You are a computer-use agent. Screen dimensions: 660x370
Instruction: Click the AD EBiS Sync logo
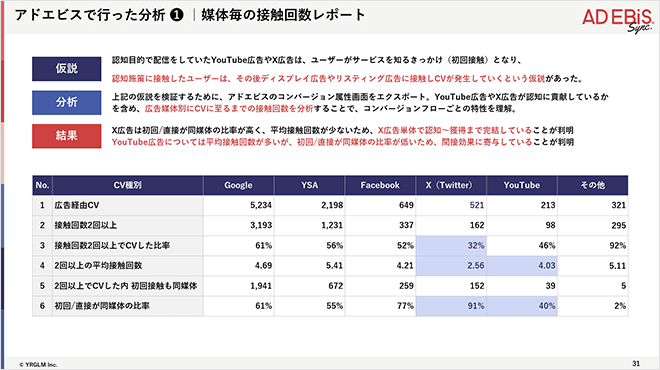tap(618, 20)
